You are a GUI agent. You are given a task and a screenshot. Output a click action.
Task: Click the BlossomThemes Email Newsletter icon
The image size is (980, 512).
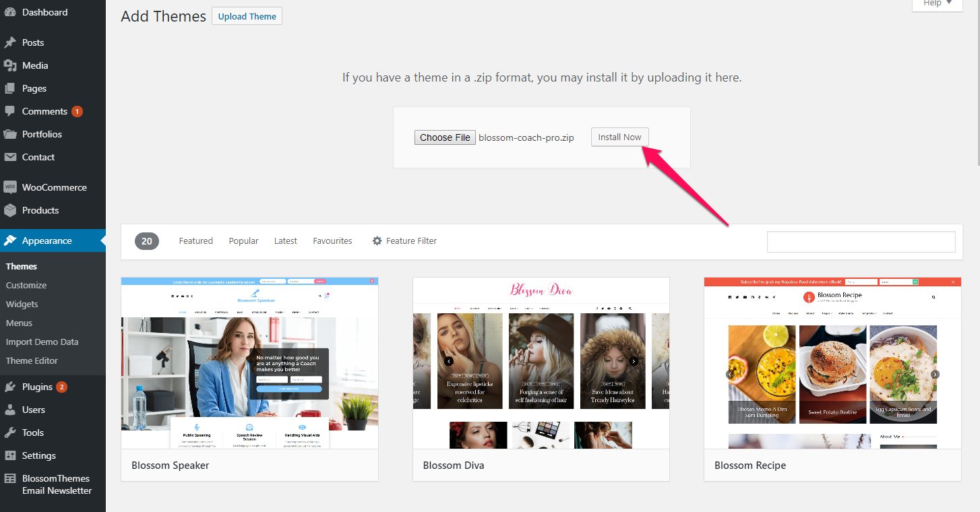(x=10, y=478)
